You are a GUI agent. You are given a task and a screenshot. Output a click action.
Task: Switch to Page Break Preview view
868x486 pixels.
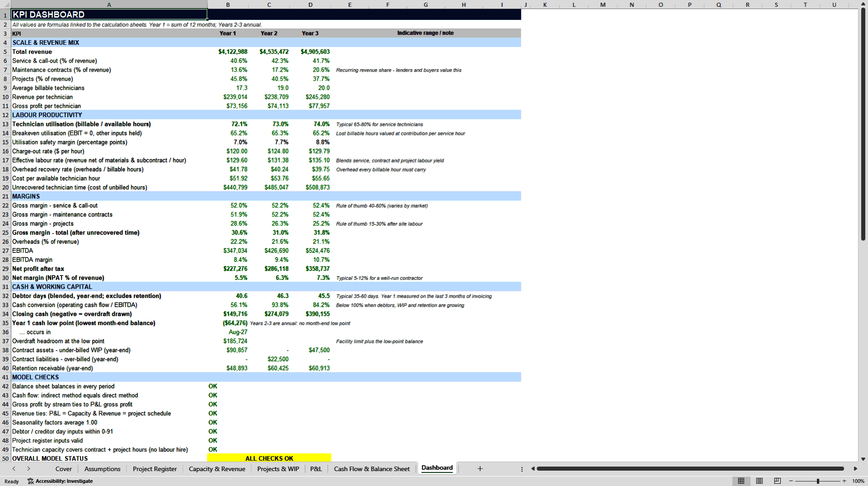pos(778,481)
